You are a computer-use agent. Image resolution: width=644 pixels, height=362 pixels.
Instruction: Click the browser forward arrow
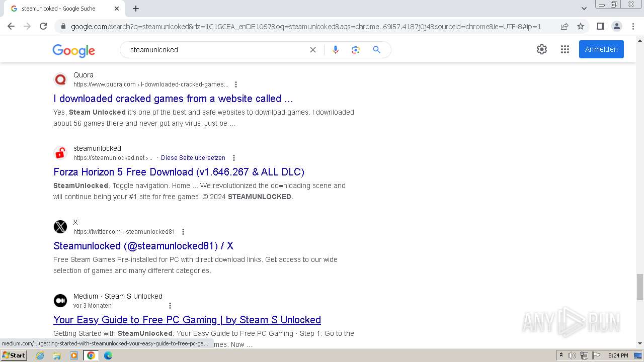point(27,26)
